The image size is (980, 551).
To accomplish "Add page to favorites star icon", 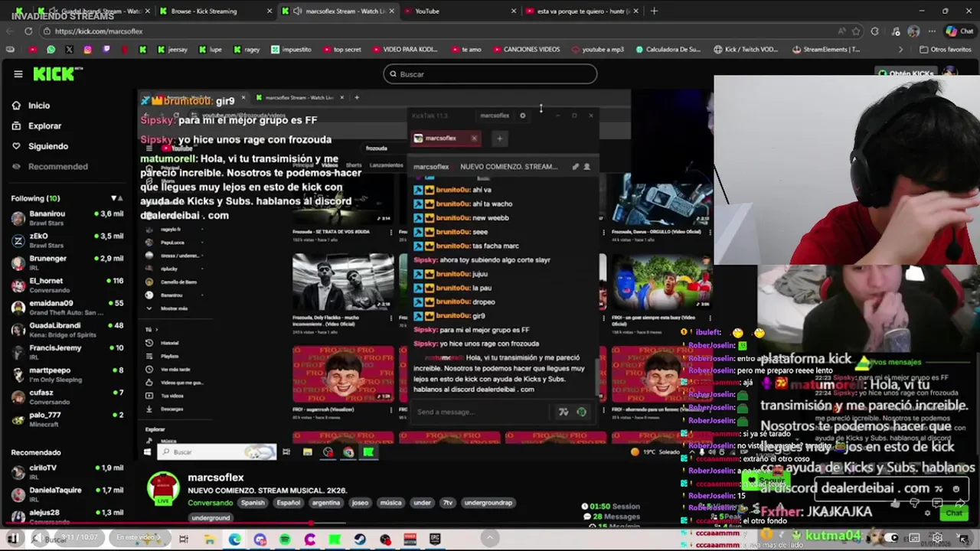I will [x=856, y=31].
